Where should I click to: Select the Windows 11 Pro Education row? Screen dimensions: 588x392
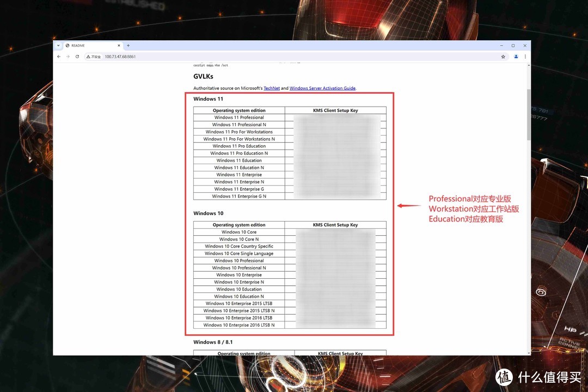click(x=290, y=146)
